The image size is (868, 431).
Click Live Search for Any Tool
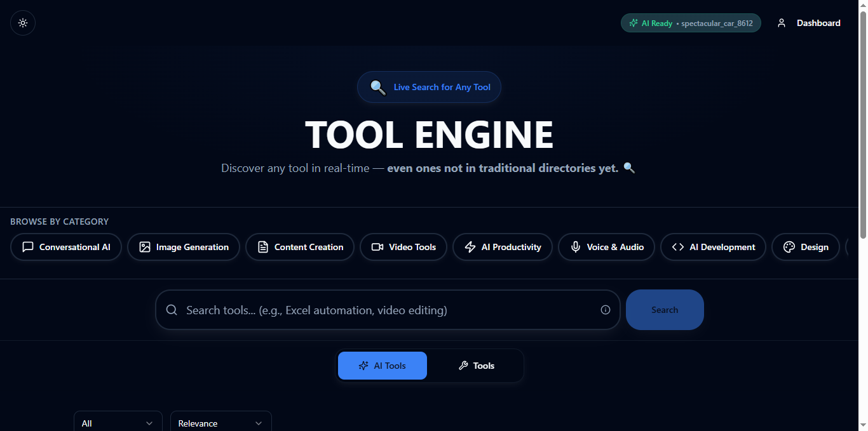(429, 87)
